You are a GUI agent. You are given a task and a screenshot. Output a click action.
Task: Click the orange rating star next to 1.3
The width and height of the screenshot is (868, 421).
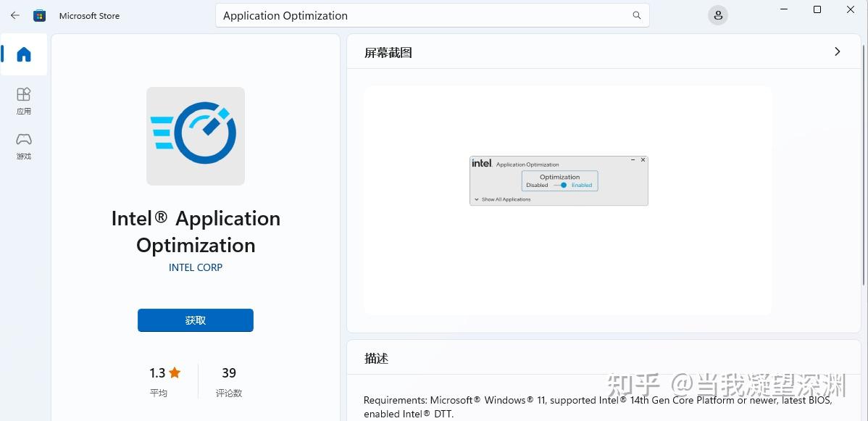click(173, 372)
